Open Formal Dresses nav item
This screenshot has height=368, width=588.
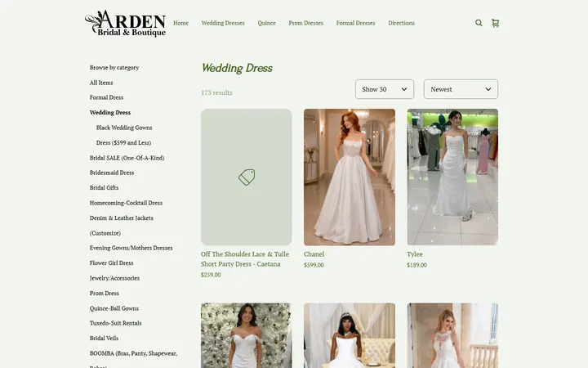point(355,23)
